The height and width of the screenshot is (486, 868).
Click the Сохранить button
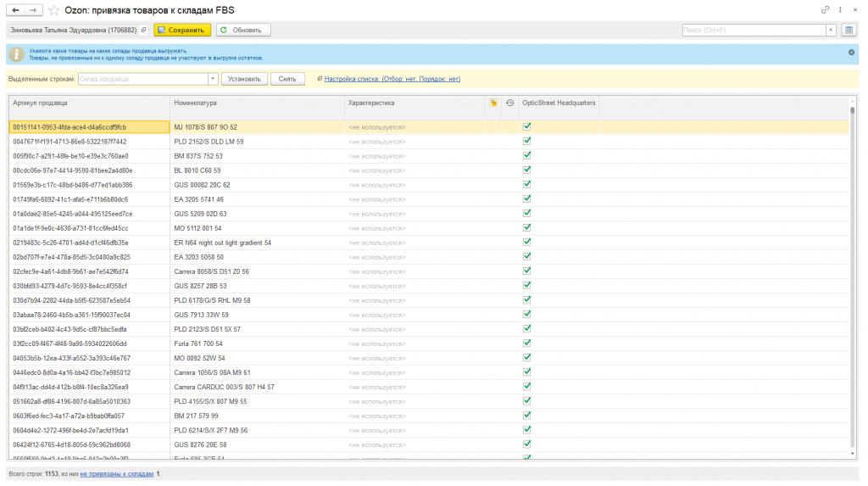click(x=182, y=30)
